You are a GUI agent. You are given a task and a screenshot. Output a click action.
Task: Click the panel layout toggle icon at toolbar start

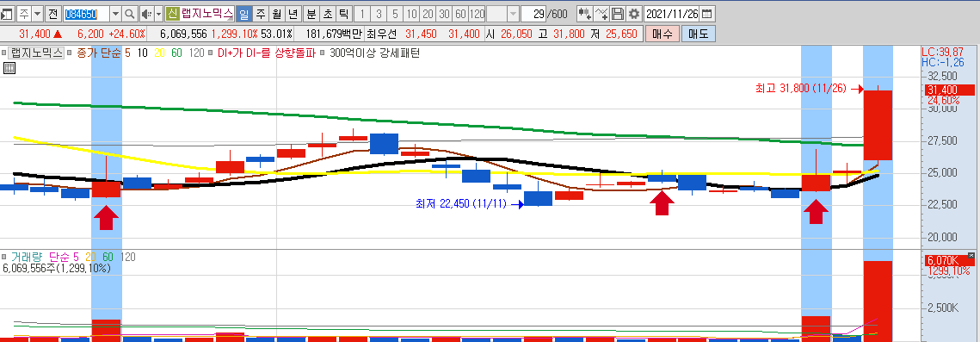pyautogui.click(x=8, y=13)
